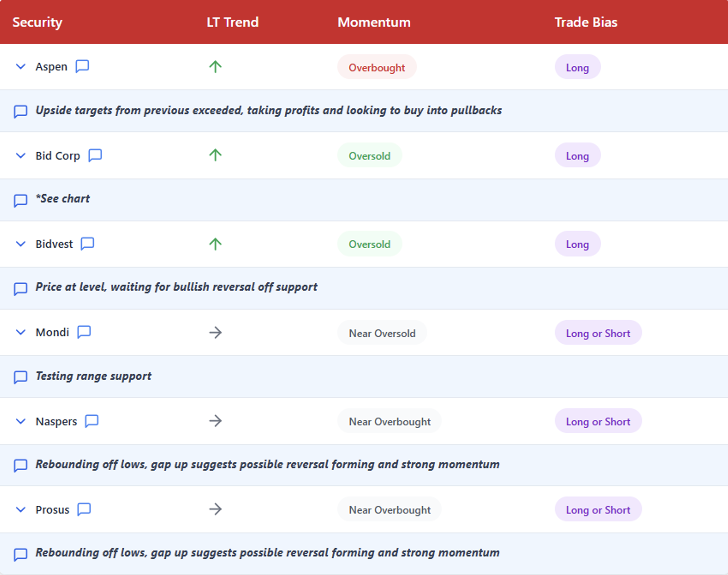728x575 pixels.
Task: Click Aspen's Overbought momentum badge
Action: pyautogui.click(x=377, y=67)
